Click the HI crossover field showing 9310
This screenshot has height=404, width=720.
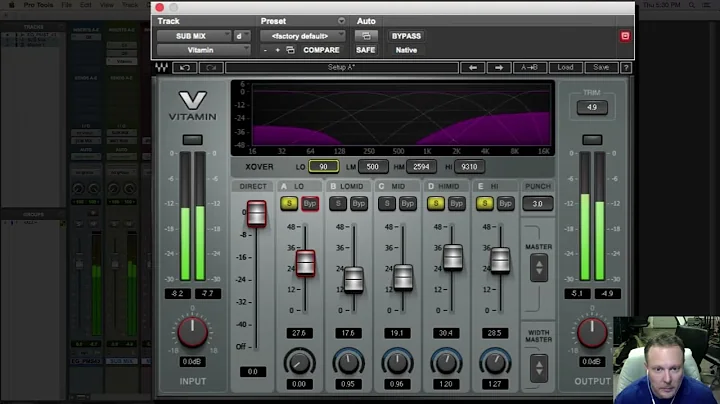point(469,167)
